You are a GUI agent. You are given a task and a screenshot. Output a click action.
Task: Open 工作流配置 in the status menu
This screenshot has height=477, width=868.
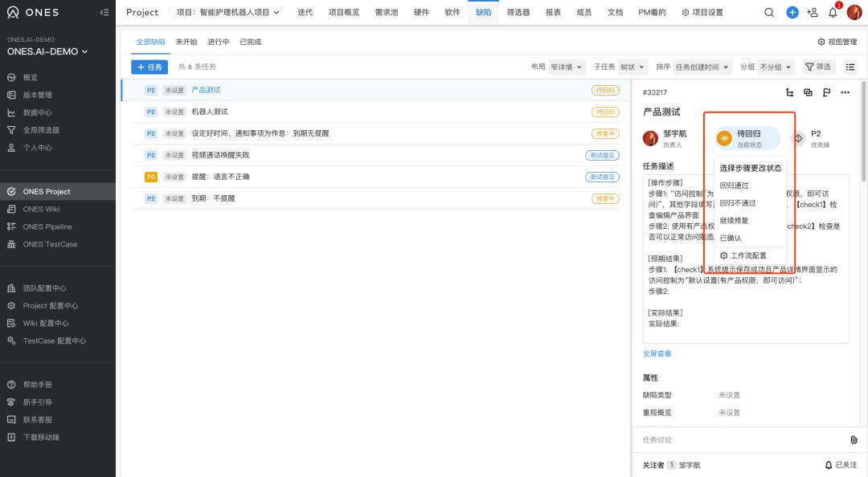750,255
